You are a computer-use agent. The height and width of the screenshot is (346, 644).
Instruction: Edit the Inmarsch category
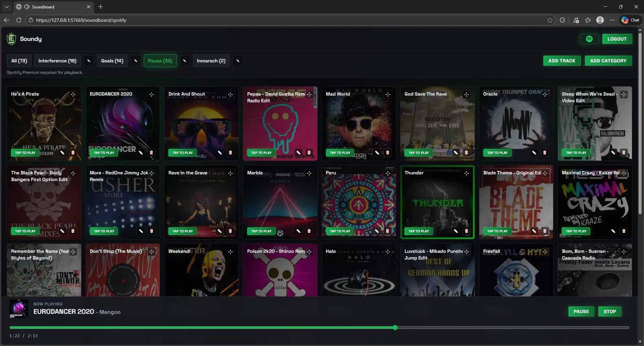238,61
